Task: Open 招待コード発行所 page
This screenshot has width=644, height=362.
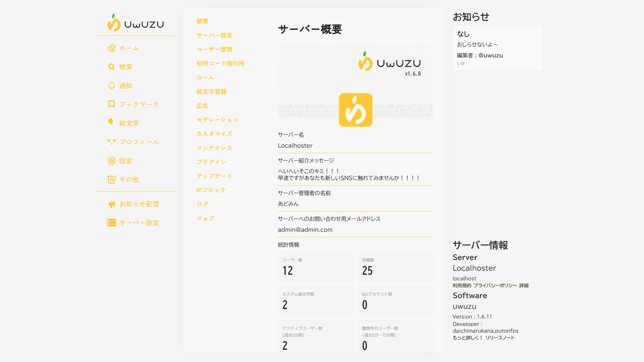Action: (x=220, y=63)
